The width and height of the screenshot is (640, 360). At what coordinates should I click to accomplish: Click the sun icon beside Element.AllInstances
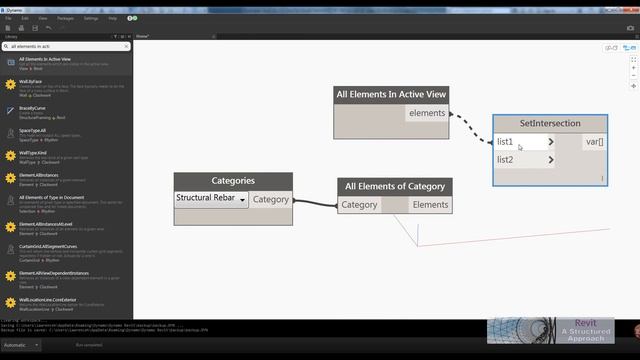[11, 178]
